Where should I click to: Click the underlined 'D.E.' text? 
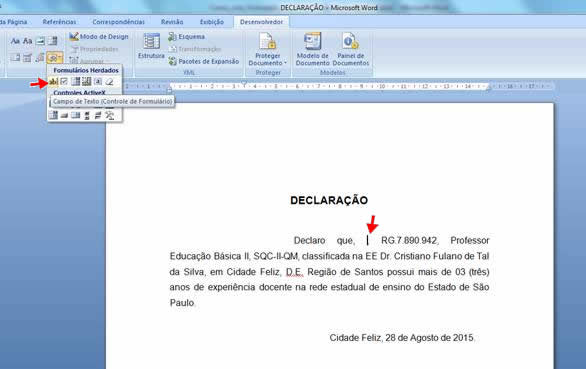point(294,272)
